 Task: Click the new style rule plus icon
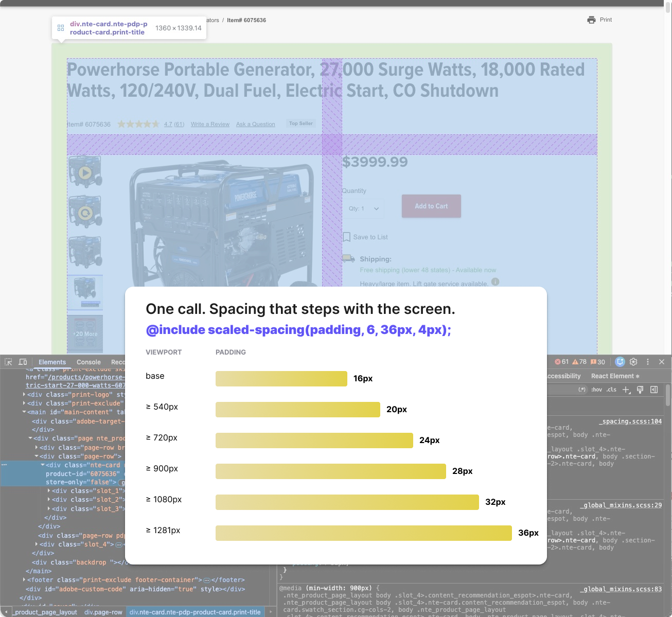[x=626, y=390]
